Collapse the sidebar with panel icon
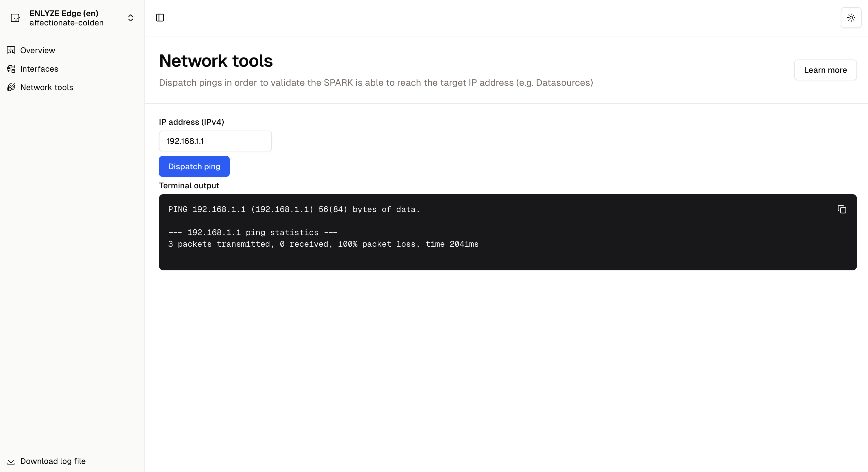 tap(160, 18)
